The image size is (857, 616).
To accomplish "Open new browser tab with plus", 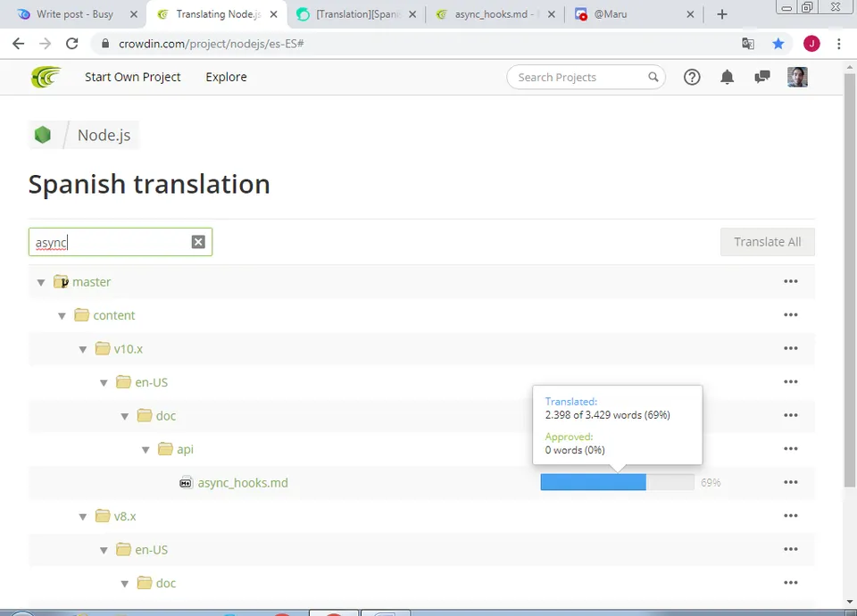I will click(722, 14).
